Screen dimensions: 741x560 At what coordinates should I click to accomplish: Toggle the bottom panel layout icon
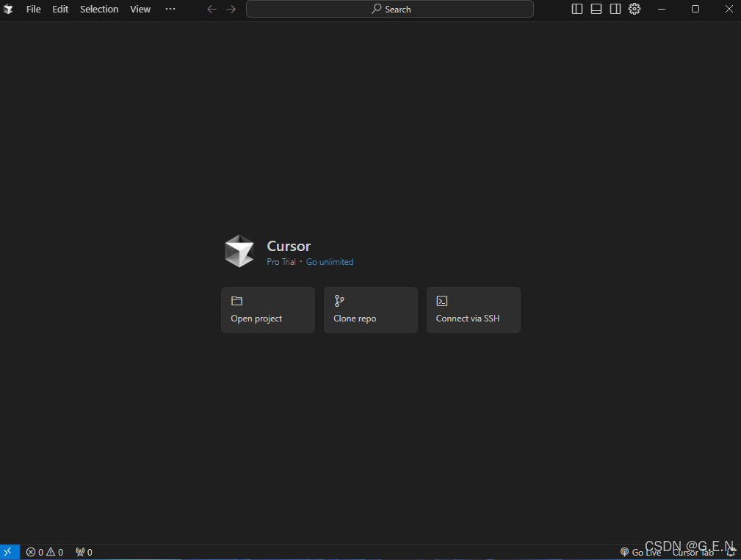(596, 9)
